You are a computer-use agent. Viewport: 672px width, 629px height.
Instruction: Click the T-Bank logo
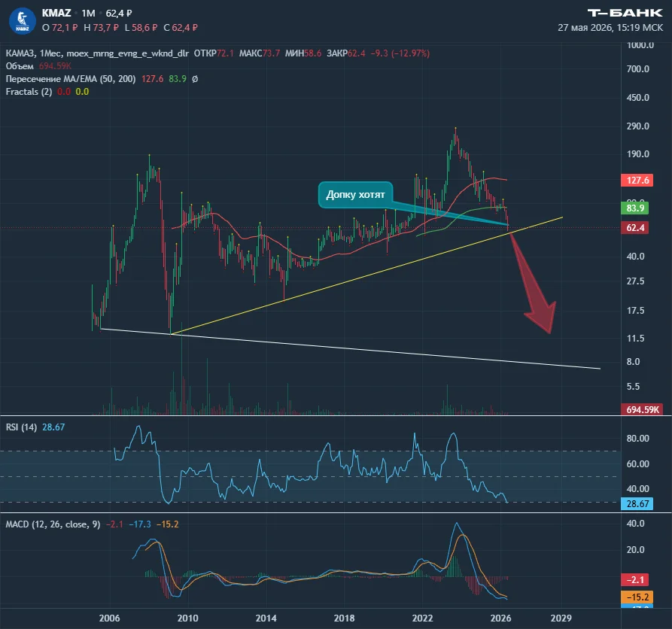tap(625, 13)
